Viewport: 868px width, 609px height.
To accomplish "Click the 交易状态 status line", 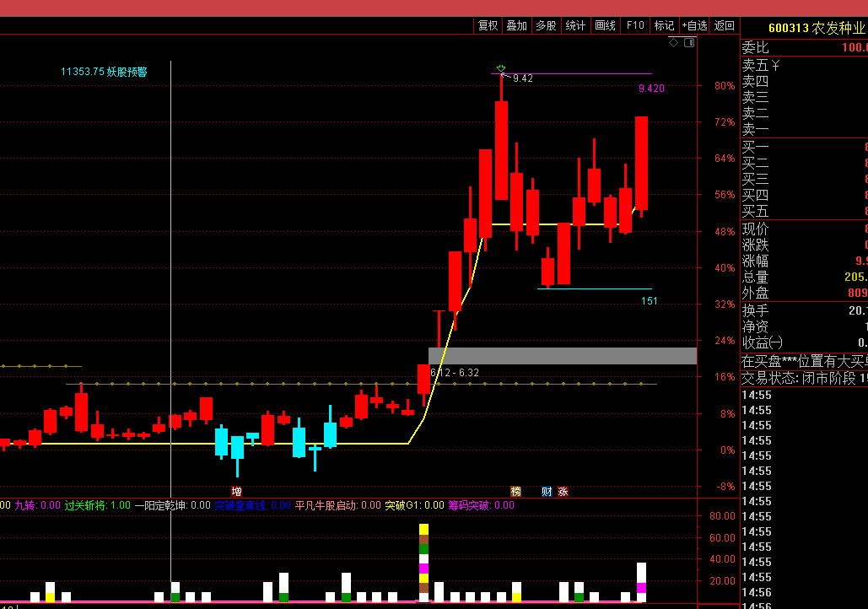I will point(805,379).
